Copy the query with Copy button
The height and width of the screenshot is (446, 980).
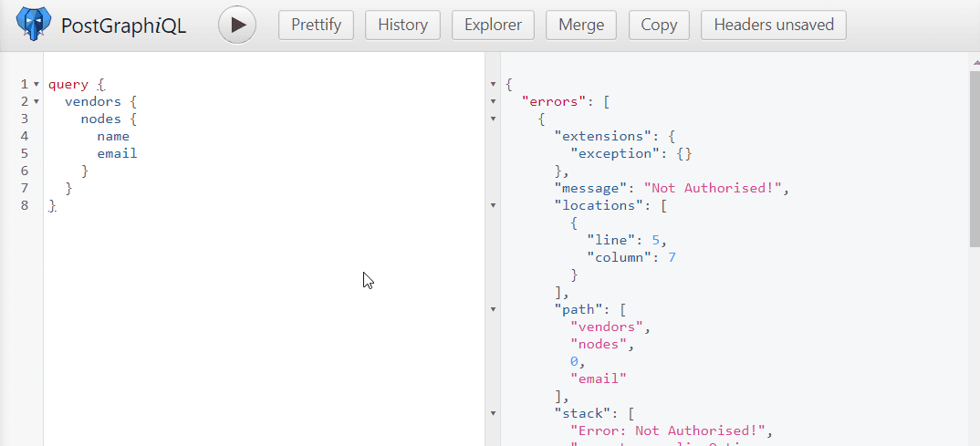click(x=659, y=25)
